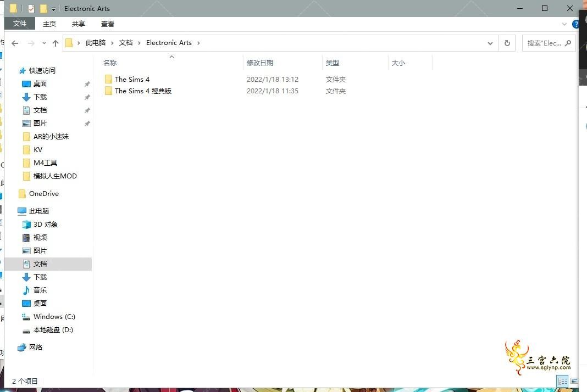Click 此电脑 in the address bar
Viewport: 587px width, 392px height.
[x=96, y=43]
